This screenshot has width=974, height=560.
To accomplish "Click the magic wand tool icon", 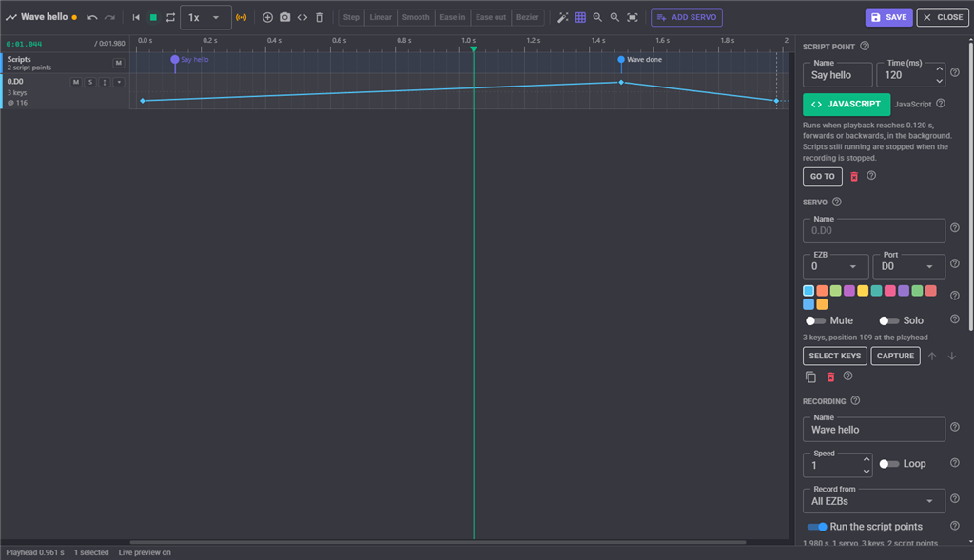I will tap(563, 17).
